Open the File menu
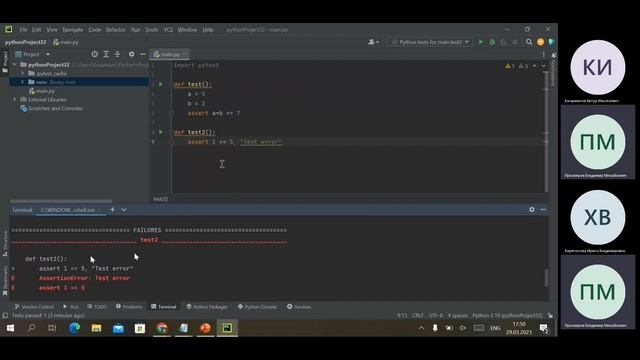Screen dimensions: 640x360 click(23, 30)
